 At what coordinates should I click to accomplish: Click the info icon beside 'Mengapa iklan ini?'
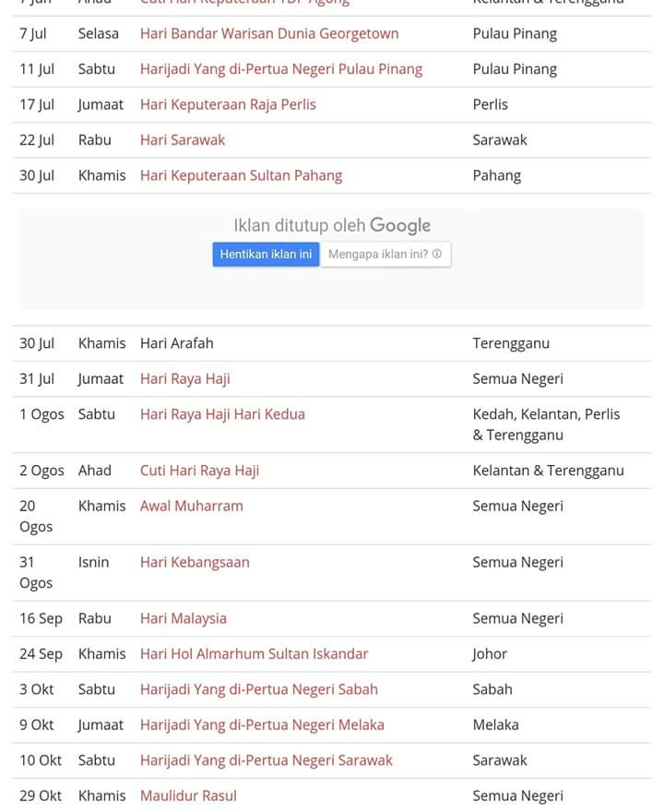click(x=437, y=255)
